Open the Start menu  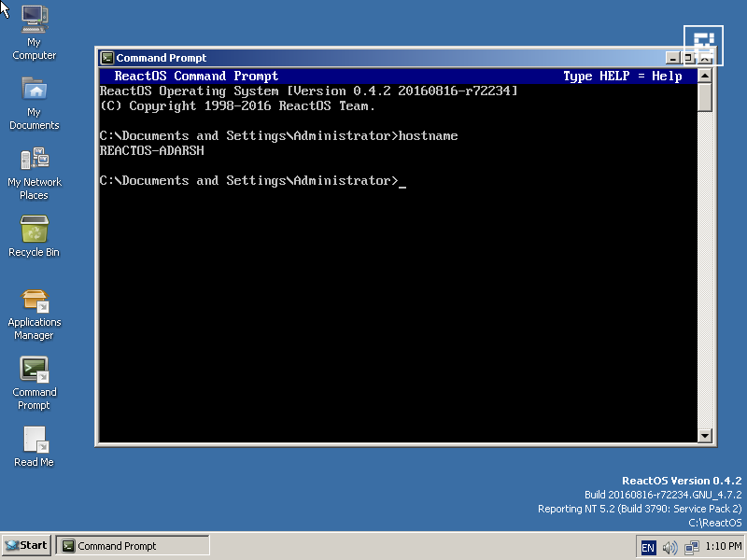tap(26, 546)
